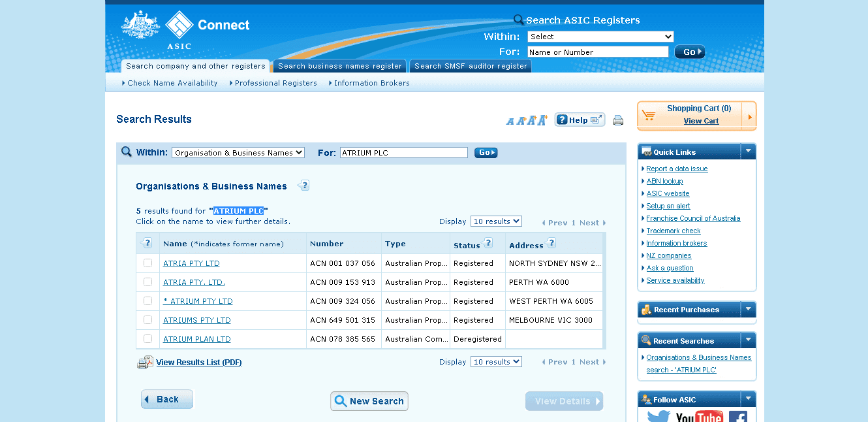Open ASIC Twitter icon under Follow ASIC
This screenshot has height=422, width=868.
click(x=659, y=416)
